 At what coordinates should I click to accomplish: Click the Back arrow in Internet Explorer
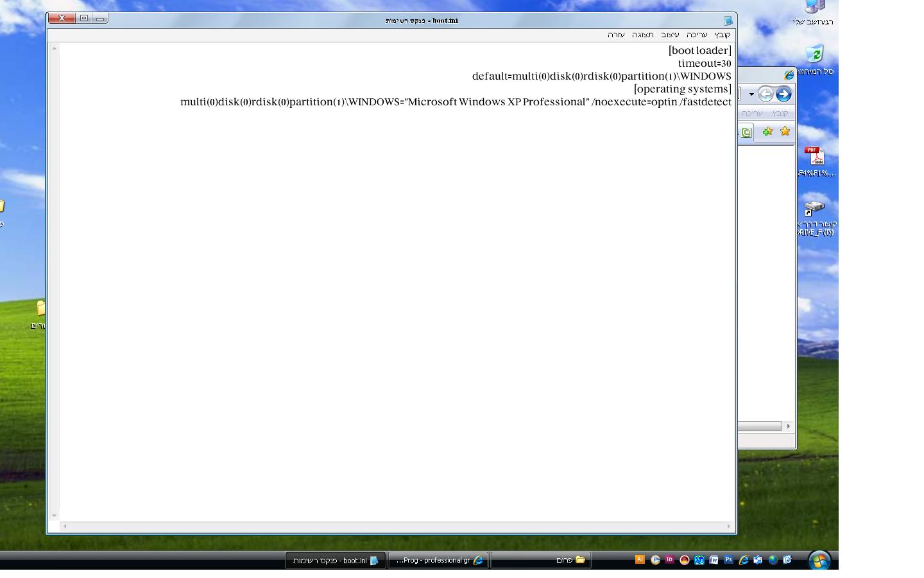[x=766, y=94]
